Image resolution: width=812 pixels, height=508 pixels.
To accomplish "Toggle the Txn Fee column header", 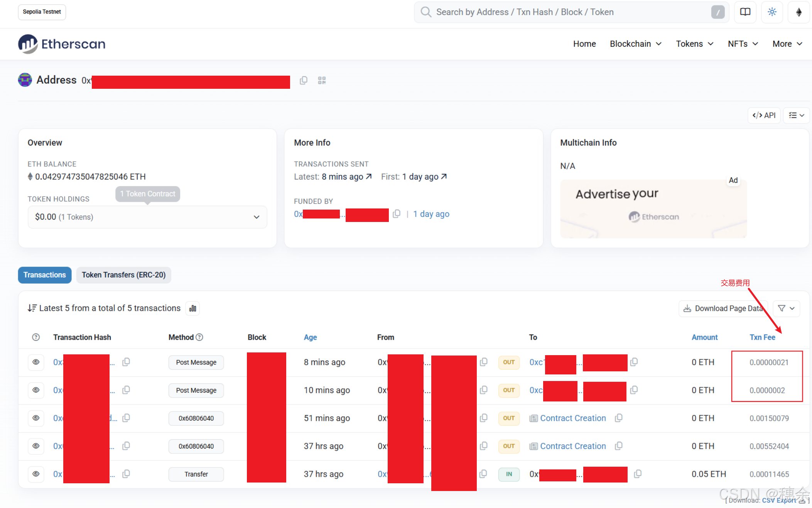I will pos(762,337).
